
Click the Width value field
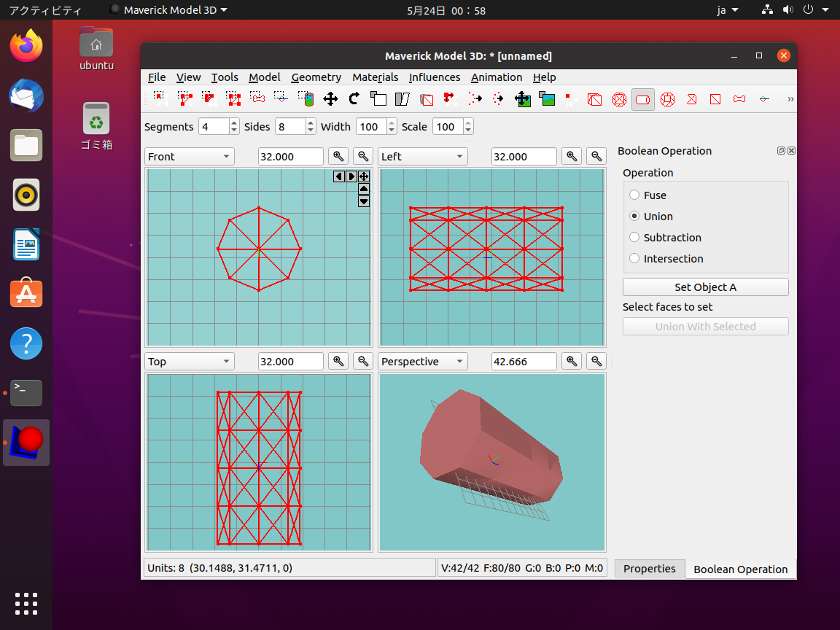(370, 126)
